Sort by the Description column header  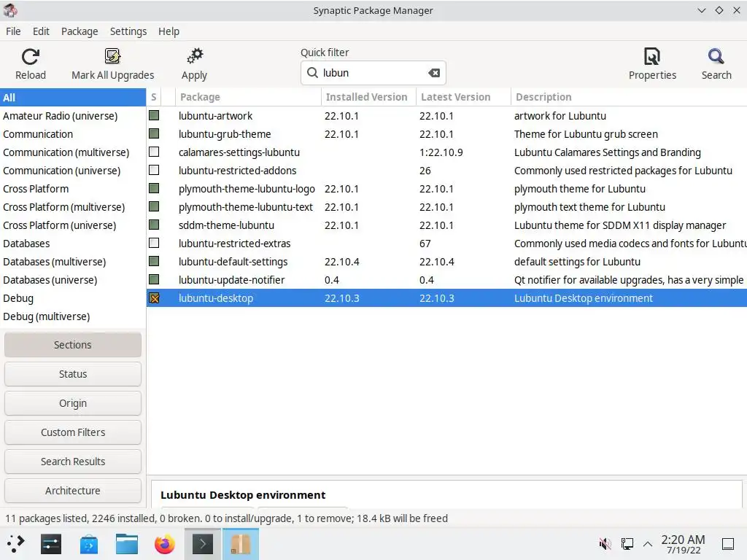(x=629, y=97)
